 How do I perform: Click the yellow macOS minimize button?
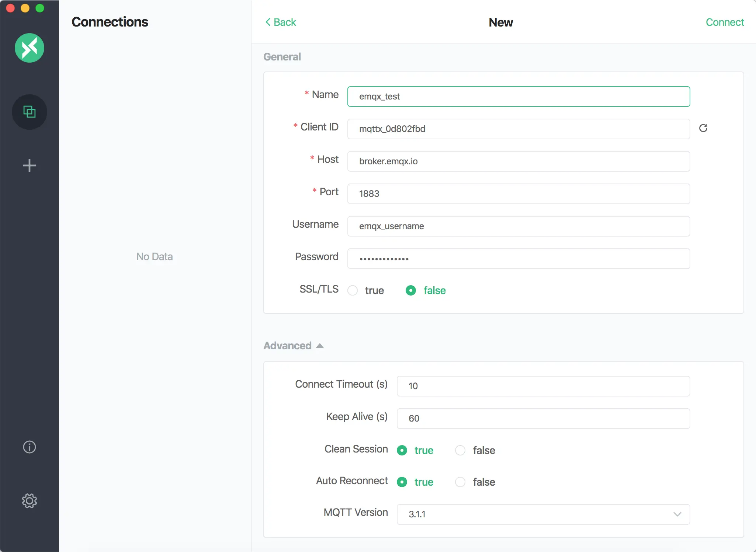click(x=25, y=8)
